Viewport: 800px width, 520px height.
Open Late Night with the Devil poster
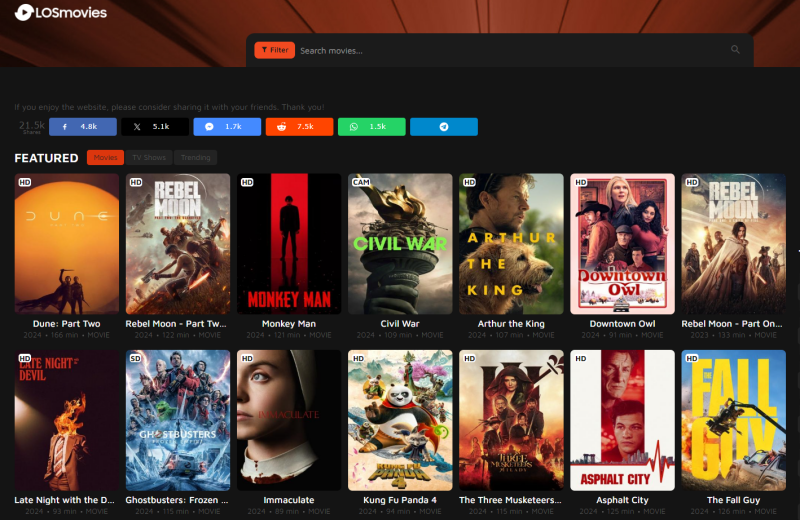67,420
